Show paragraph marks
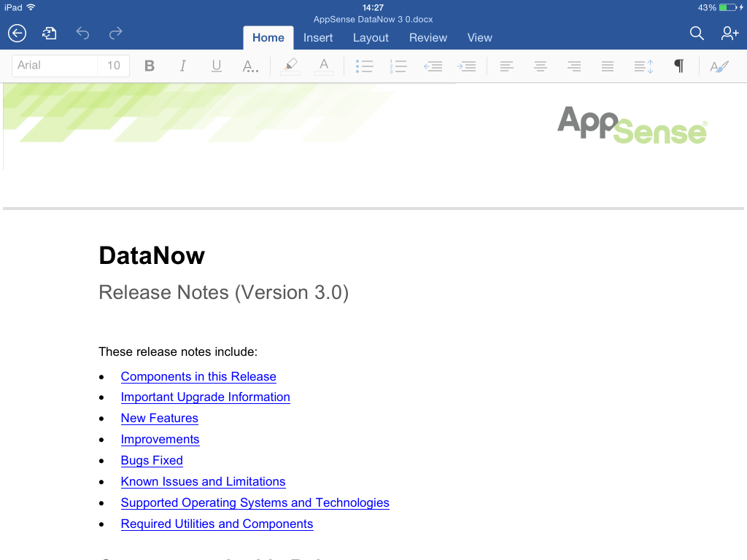 click(x=679, y=66)
